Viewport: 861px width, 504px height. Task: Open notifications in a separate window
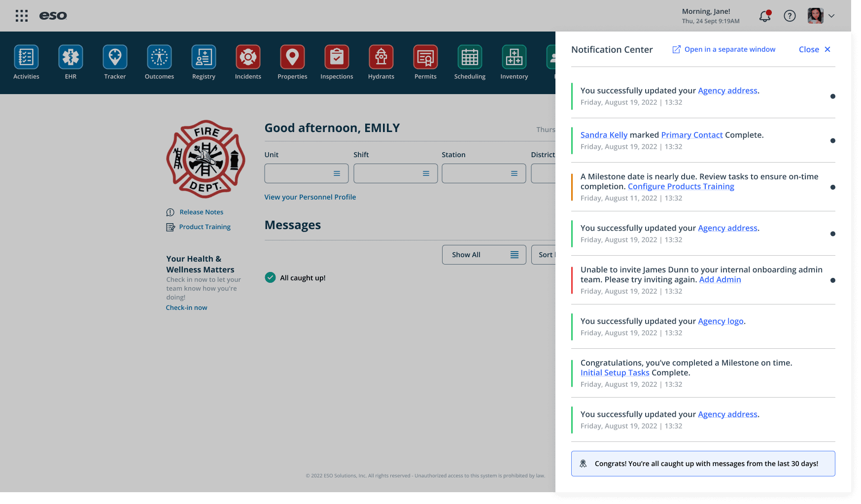point(724,49)
